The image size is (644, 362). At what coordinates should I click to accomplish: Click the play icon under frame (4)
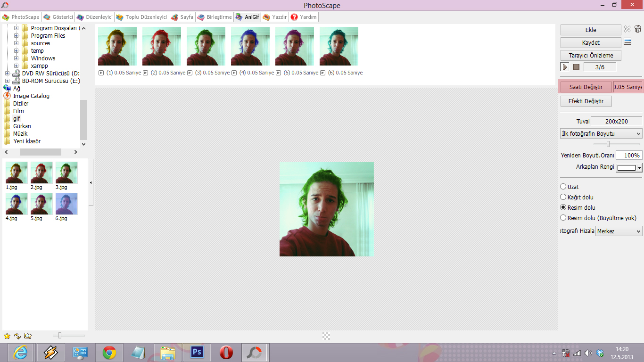pos(234,73)
